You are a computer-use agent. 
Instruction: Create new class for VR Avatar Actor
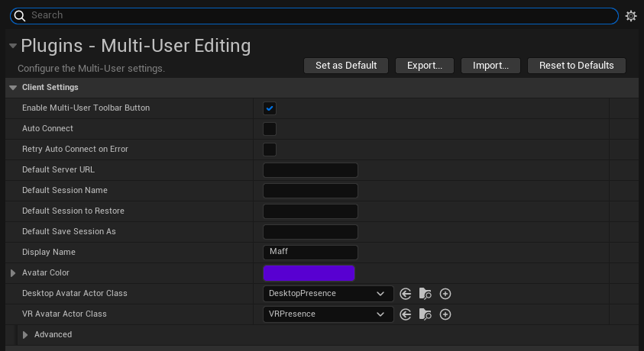tap(445, 314)
